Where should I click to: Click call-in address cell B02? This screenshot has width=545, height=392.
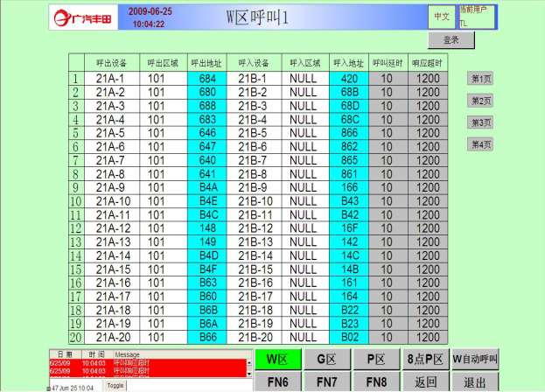click(349, 338)
